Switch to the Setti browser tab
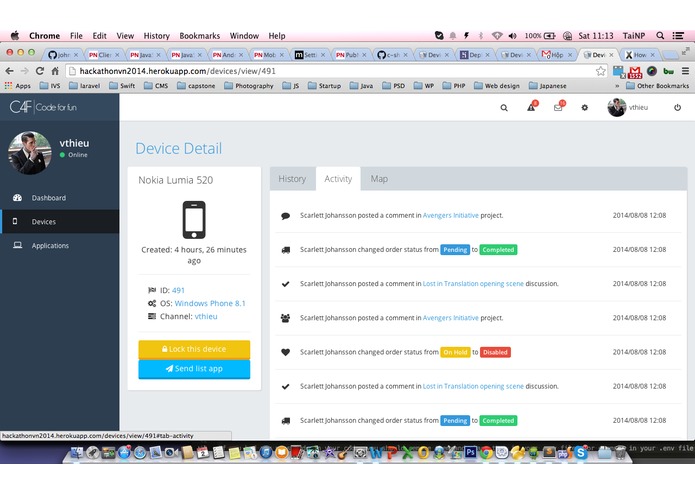Image resolution: width=695 pixels, height=494 pixels. [x=310, y=54]
